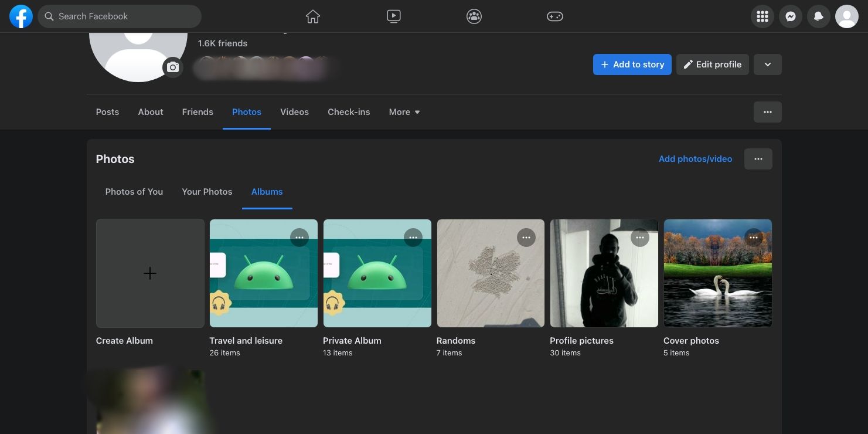Open Messenger chat icon
868x434 pixels.
(791, 16)
